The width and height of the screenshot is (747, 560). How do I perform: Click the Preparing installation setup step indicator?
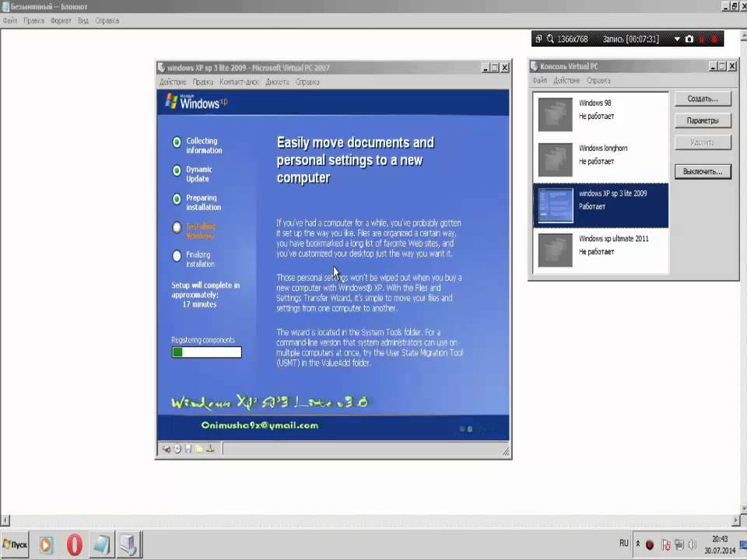(x=177, y=199)
